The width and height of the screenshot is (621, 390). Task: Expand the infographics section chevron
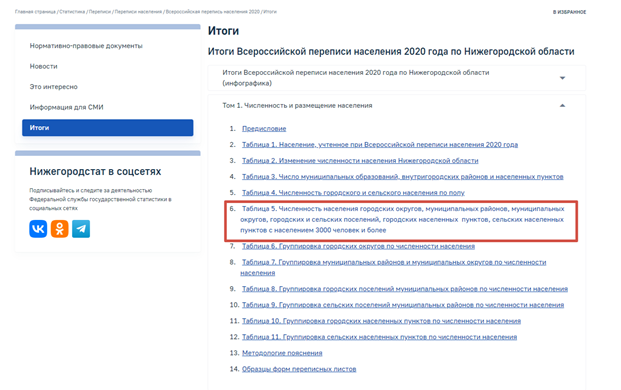pyautogui.click(x=562, y=78)
